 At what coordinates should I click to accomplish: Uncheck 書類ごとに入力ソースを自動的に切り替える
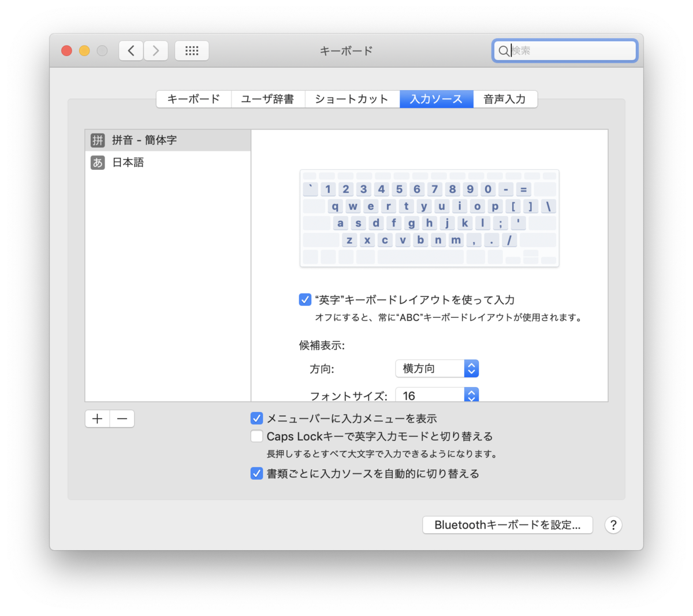(256, 473)
